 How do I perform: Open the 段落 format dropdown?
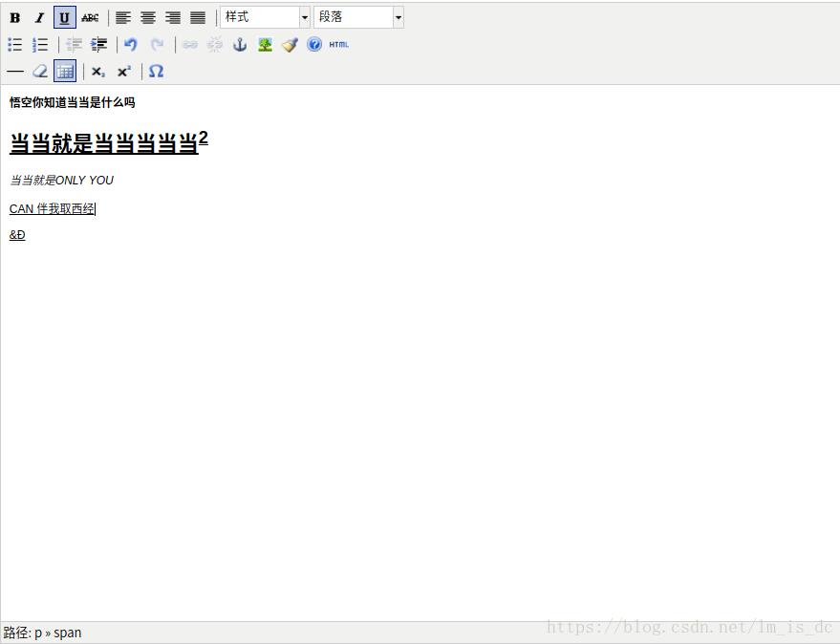tap(359, 18)
